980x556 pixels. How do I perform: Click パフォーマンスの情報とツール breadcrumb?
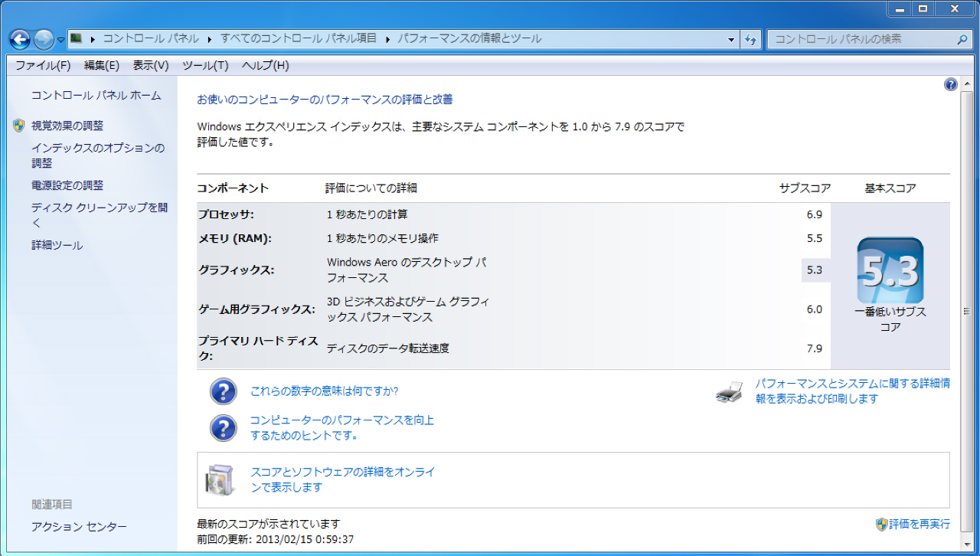point(469,38)
